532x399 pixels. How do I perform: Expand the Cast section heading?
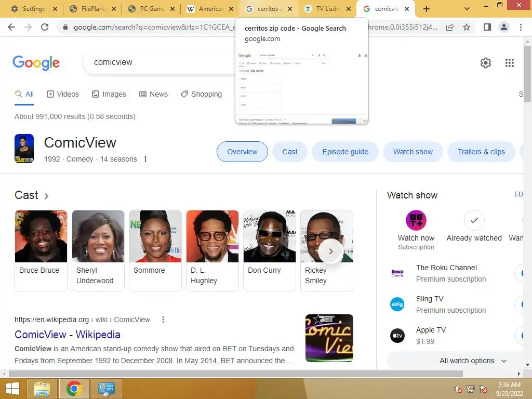(x=32, y=195)
